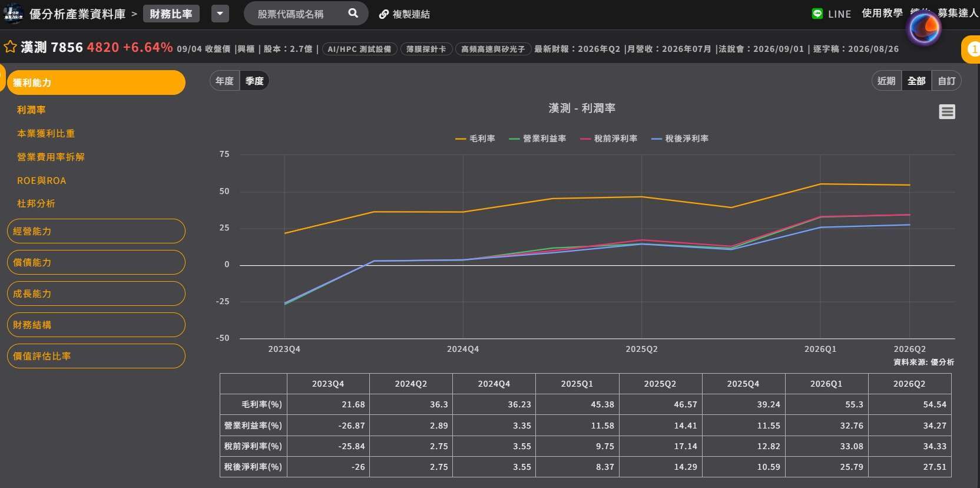Screen dimensions: 980x488
Task: Expand the 經營能力 section
Action: (x=96, y=231)
